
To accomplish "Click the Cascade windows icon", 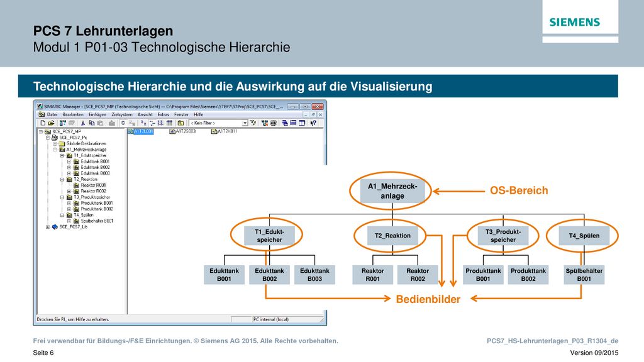I will [x=285, y=123].
